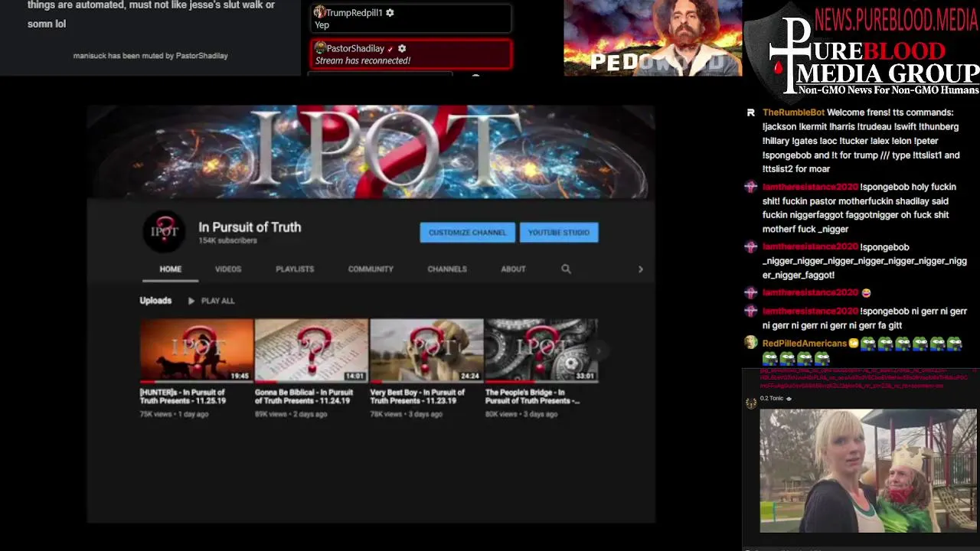
Task: Open The People's Bridge video thumbnail
Action: [541, 350]
